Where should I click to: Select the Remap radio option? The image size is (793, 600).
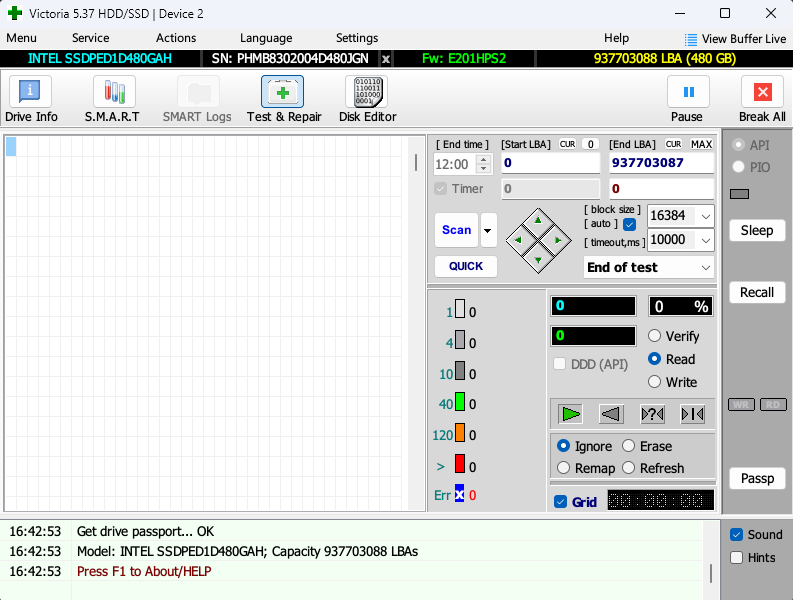coord(563,468)
